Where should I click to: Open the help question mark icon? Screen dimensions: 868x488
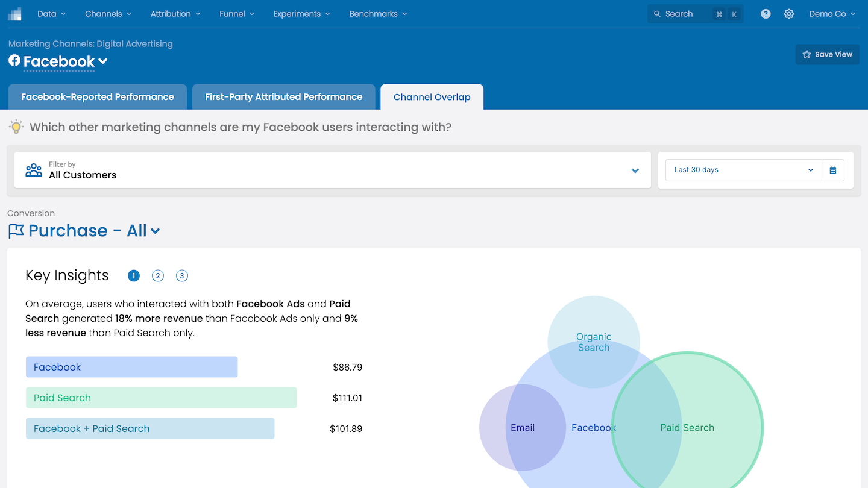coord(766,14)
